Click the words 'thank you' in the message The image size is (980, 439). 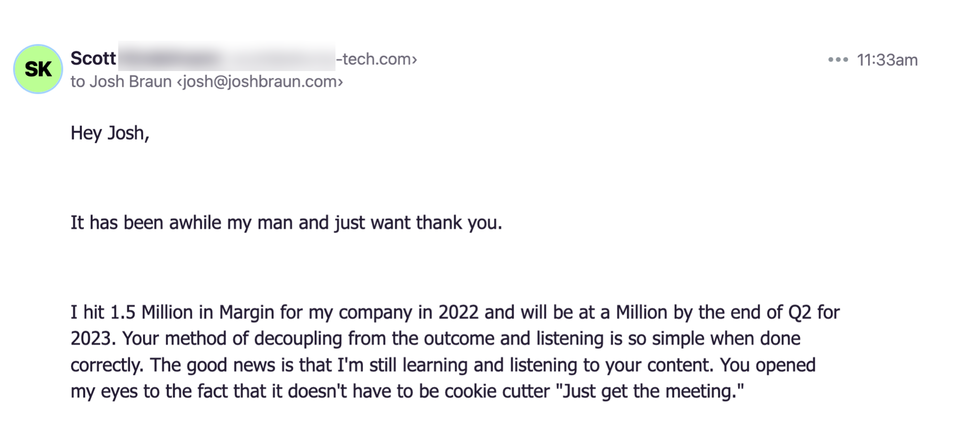(x=459, y=223)
